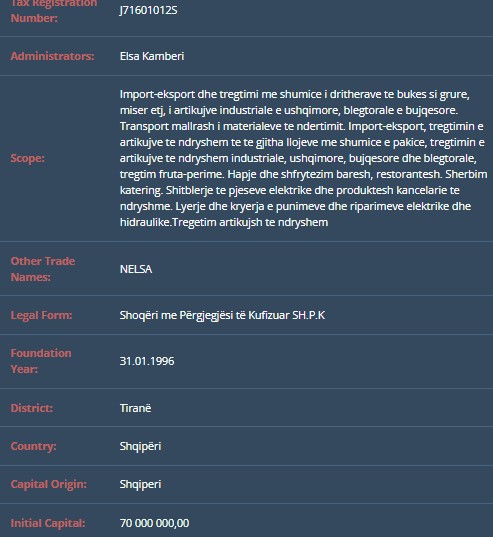The height and width of the screenshot is (537, 493).
Task: Click the Tax Registration Number label
Action: [54, 10]
